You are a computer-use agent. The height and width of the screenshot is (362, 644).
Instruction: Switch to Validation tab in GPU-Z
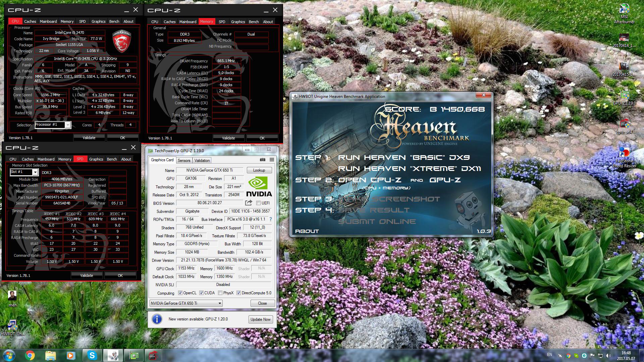coord(202,161)
